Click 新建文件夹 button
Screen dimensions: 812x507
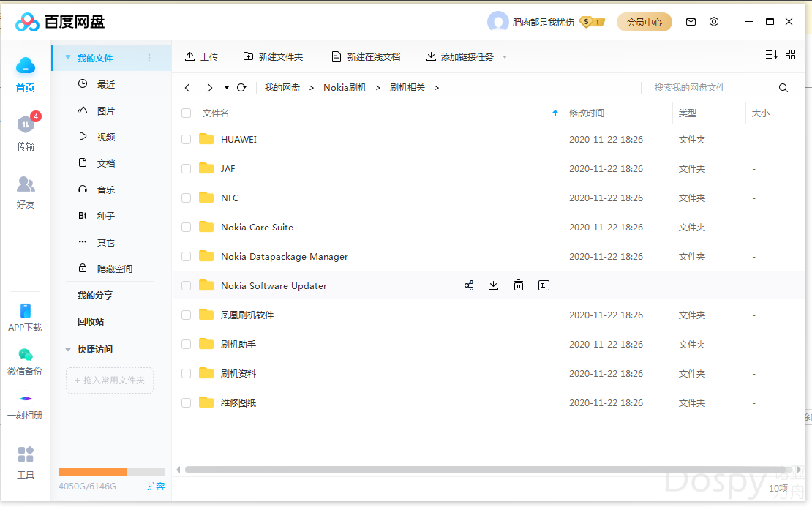tap(273, 56)
